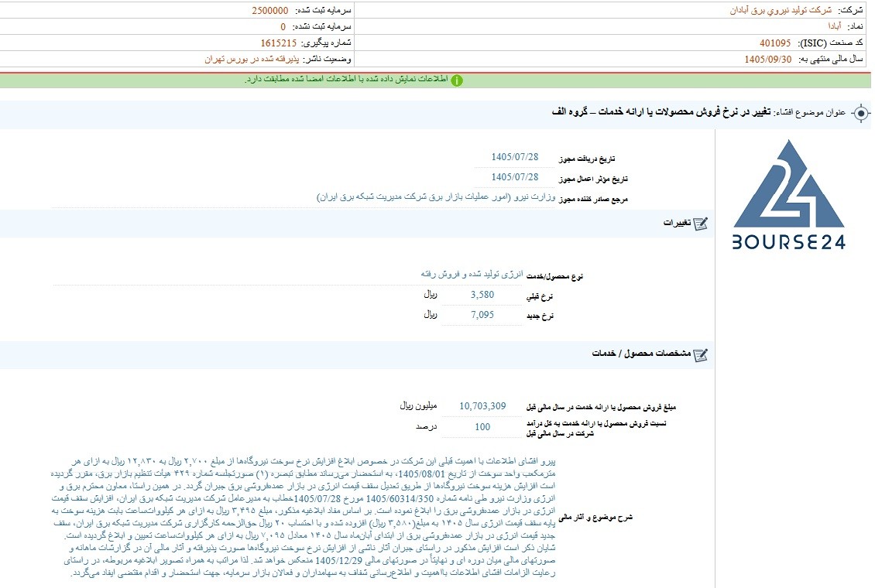Image resolution: width=875 pixels, height=588 pixels.
Task: Click the unregistered capital value 0
Action: [x=283, y=27]
